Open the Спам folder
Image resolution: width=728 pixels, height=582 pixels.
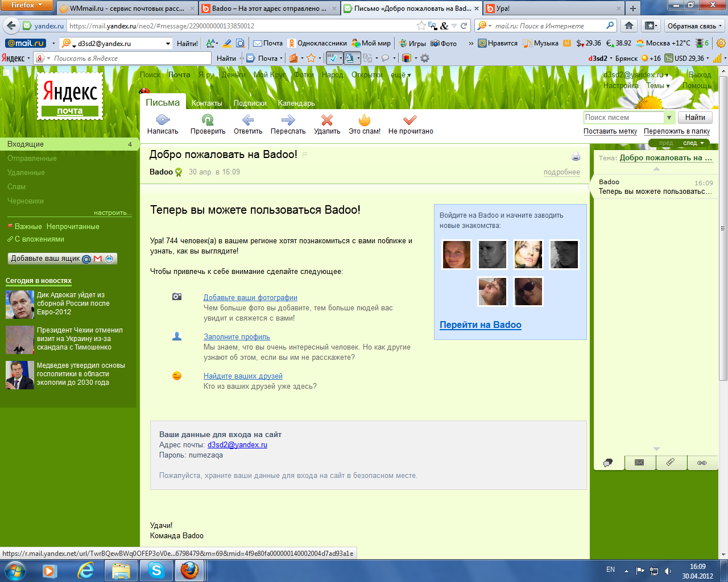pos(16,187)
